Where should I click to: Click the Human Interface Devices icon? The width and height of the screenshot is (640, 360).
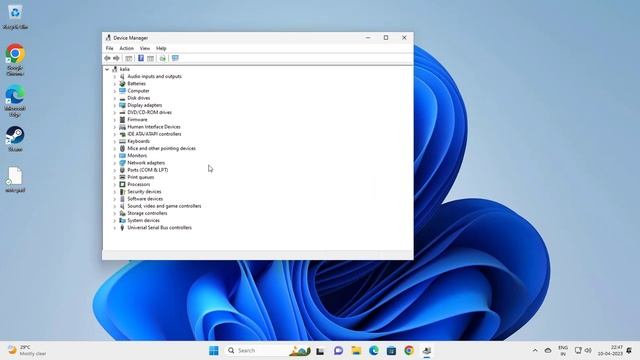click(122, 127)
